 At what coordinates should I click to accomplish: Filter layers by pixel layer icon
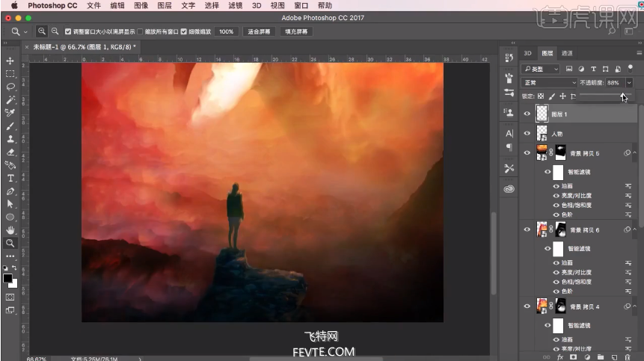pos(569,69)
